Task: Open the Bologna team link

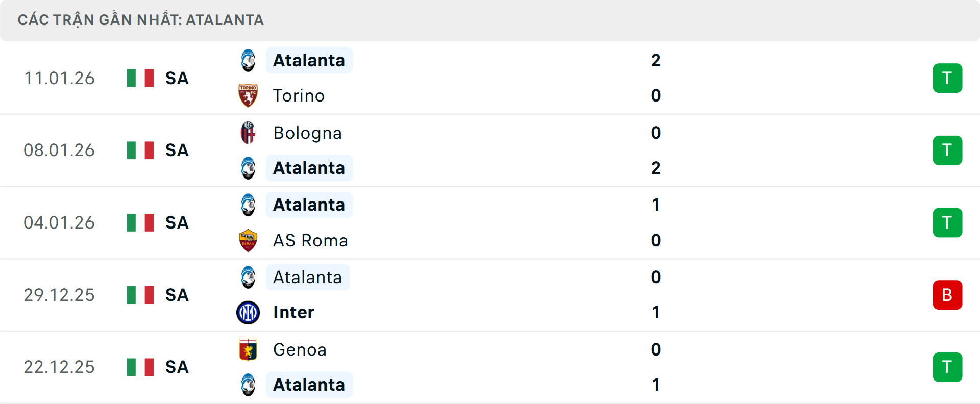Action: point(307,133)
